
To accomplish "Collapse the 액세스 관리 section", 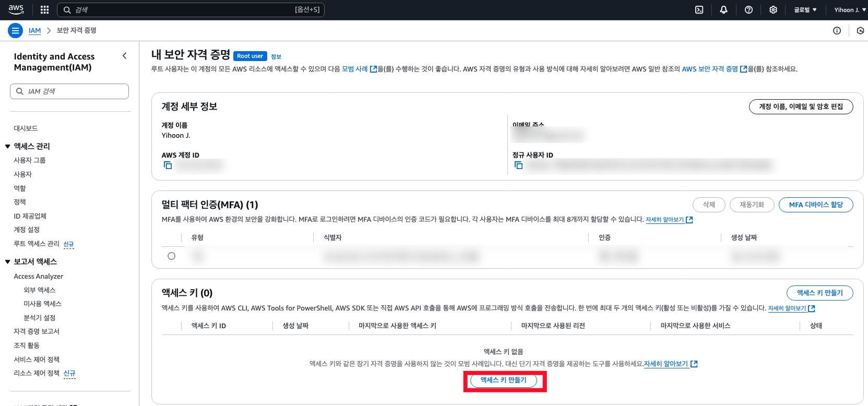I will coord(8,147).
